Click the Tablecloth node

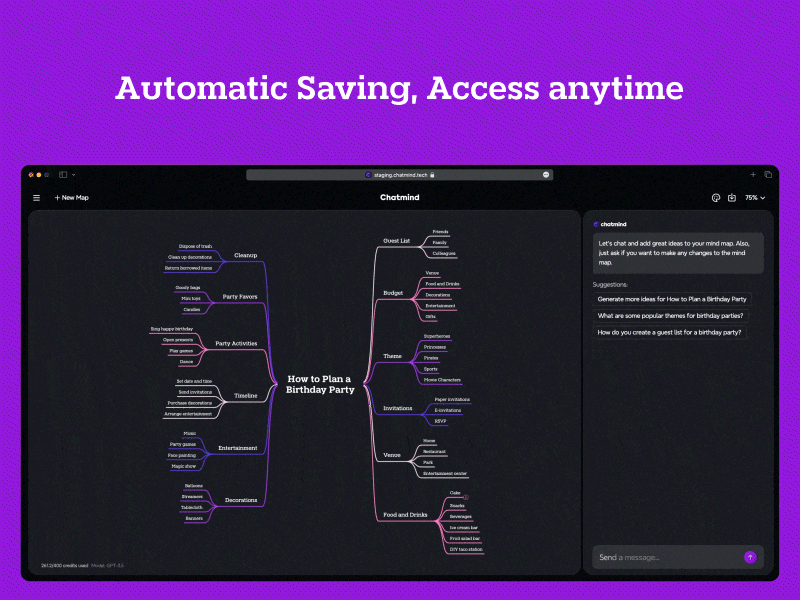(192, 508)
